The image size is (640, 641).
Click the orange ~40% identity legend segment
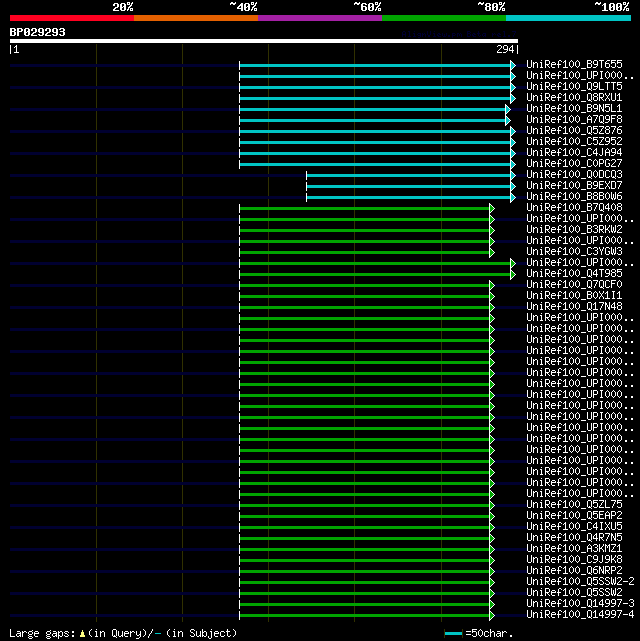point(196,18)
